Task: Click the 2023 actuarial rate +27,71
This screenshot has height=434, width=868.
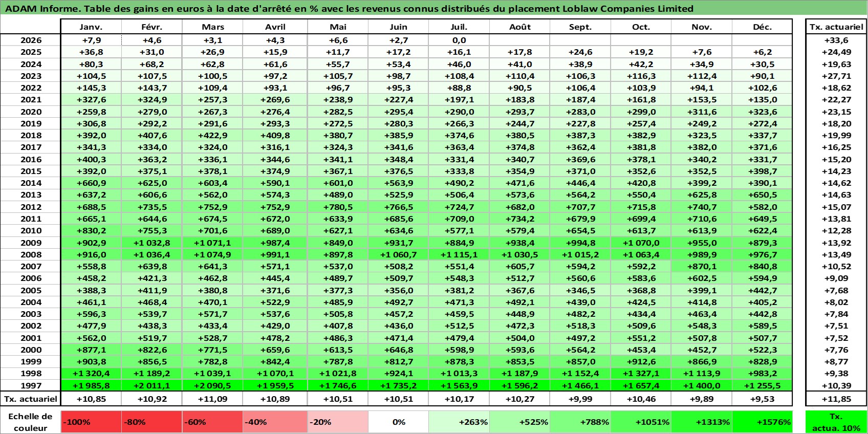Action: pos(836,76)
